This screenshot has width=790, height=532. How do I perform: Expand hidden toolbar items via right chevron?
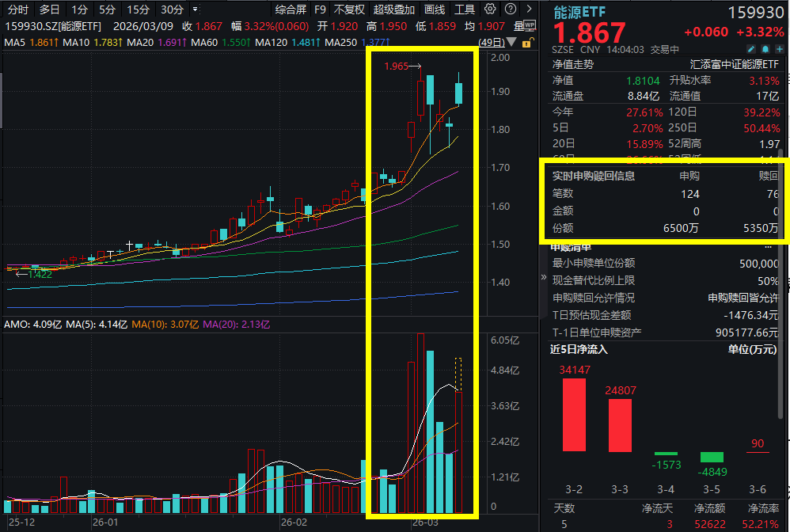(529, 9)
